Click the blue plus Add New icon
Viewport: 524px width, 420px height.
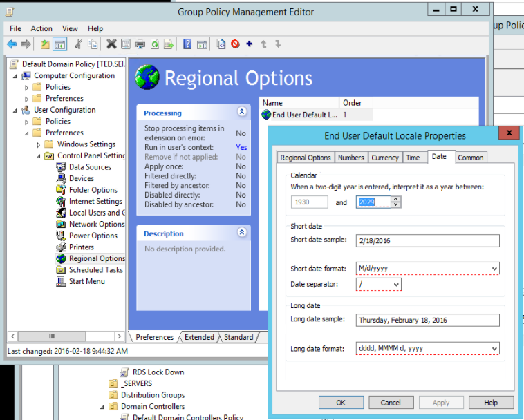(x=249, y=44)
